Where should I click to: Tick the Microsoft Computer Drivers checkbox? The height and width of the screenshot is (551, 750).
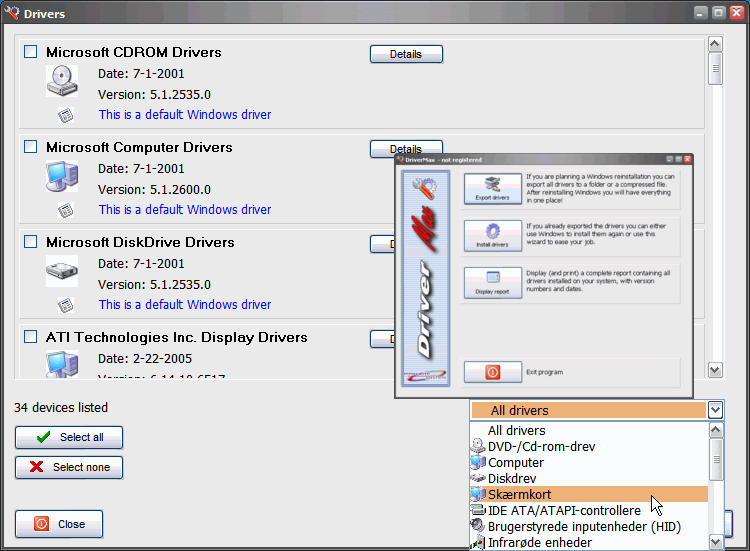[x=31, y=147]
